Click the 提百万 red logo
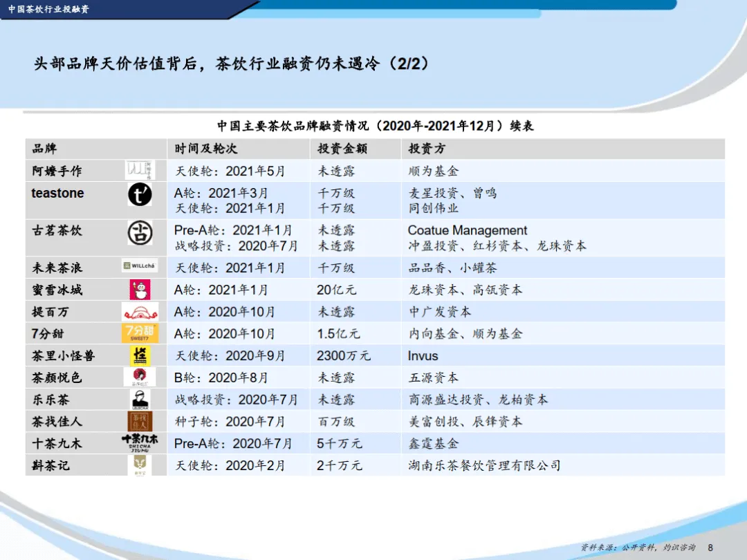The height and width of the screenshot is (560, 747). pos(140,312)
